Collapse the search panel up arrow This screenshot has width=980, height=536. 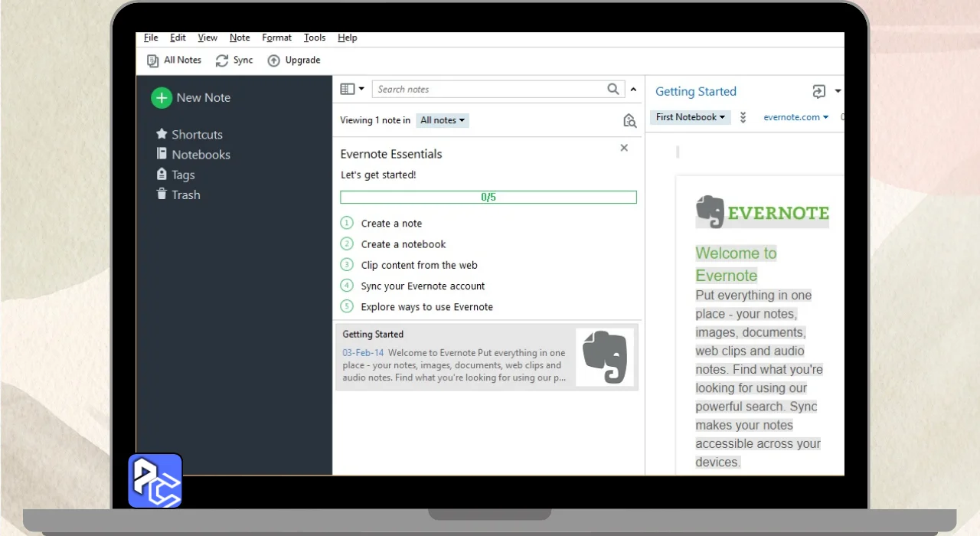coord(633,90)
